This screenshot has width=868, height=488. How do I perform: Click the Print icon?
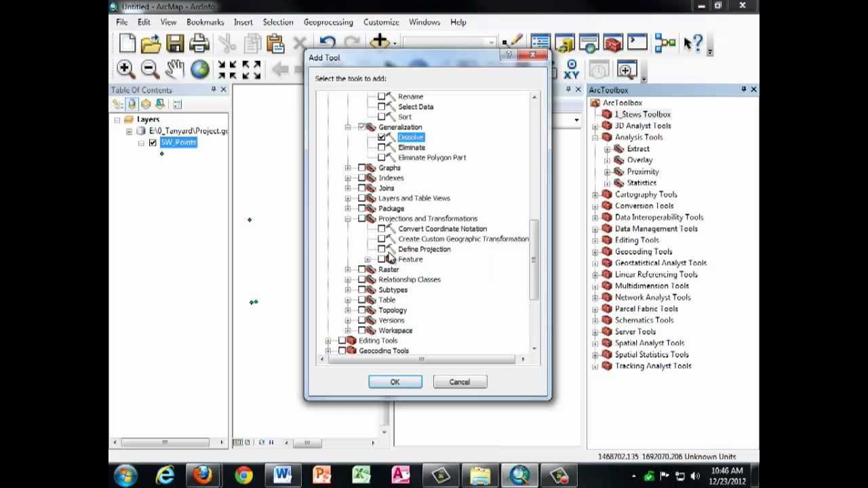[x=199, y=44]
